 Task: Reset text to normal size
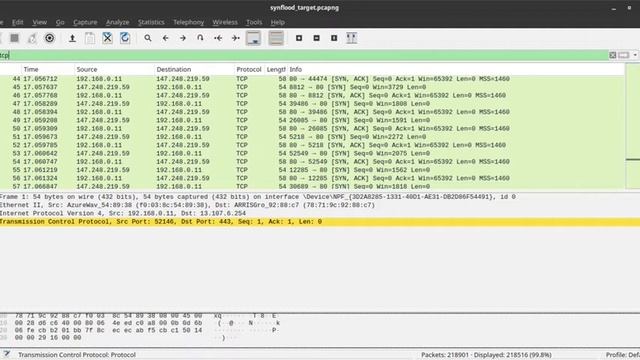(334, 38)
